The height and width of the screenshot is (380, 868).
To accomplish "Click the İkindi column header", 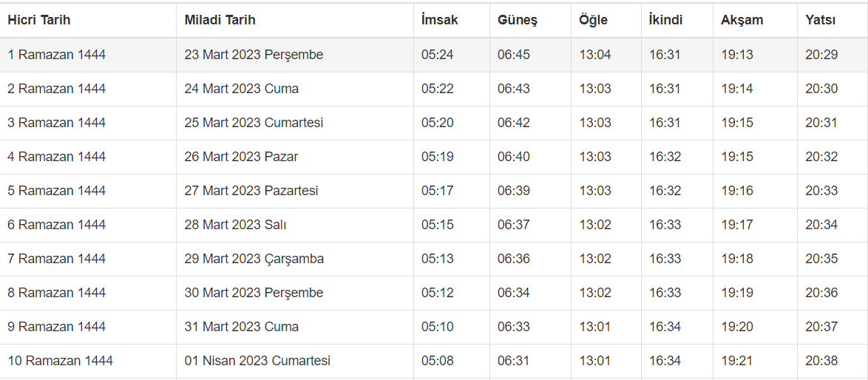I will tap(665, 20).
